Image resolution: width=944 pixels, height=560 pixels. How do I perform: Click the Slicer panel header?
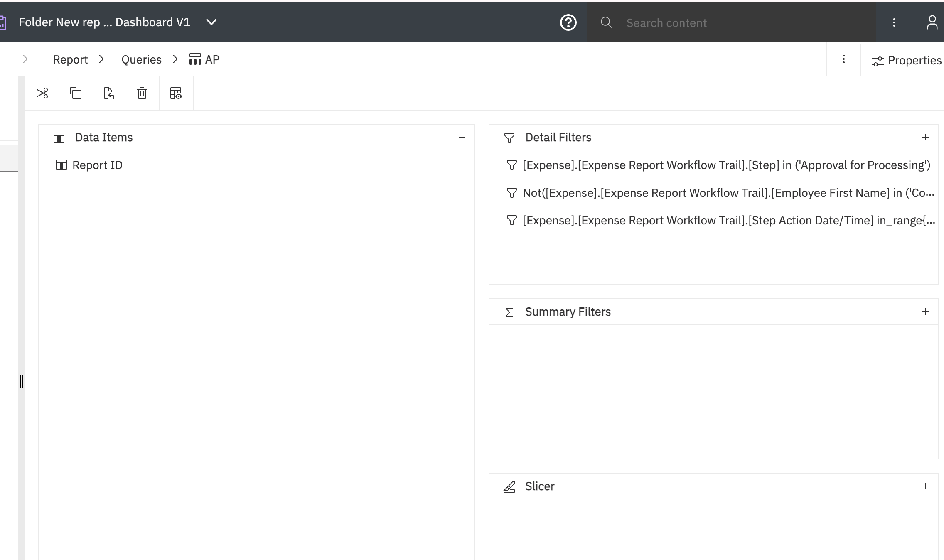[x=714, y=486]
